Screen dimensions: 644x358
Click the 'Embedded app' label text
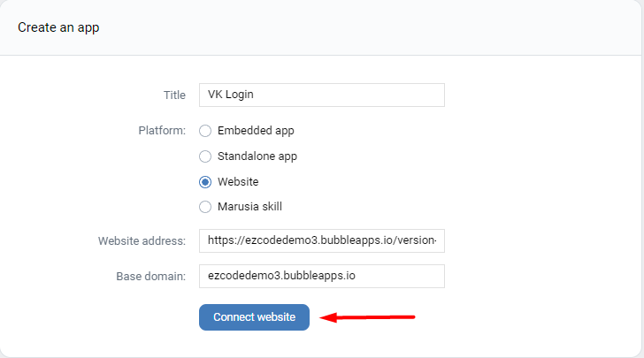256,131
